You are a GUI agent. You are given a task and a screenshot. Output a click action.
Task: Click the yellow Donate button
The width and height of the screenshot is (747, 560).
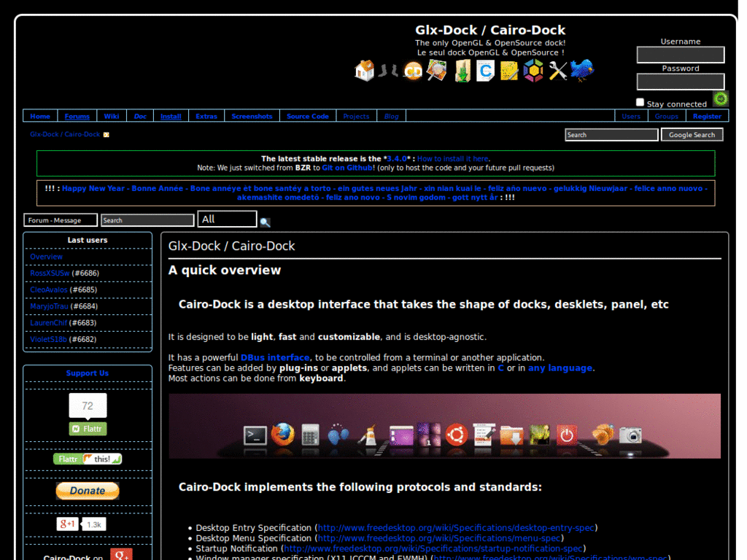[88, 491]
